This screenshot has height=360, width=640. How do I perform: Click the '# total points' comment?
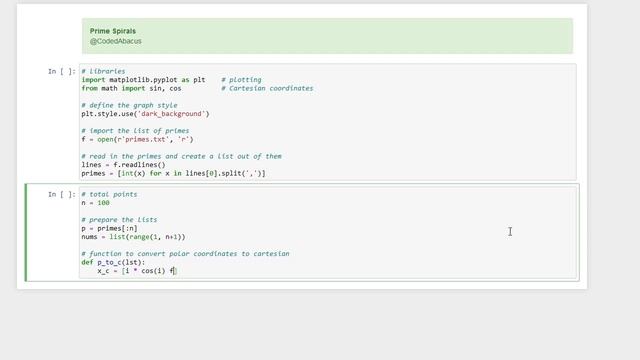click(x=109, y=194)
